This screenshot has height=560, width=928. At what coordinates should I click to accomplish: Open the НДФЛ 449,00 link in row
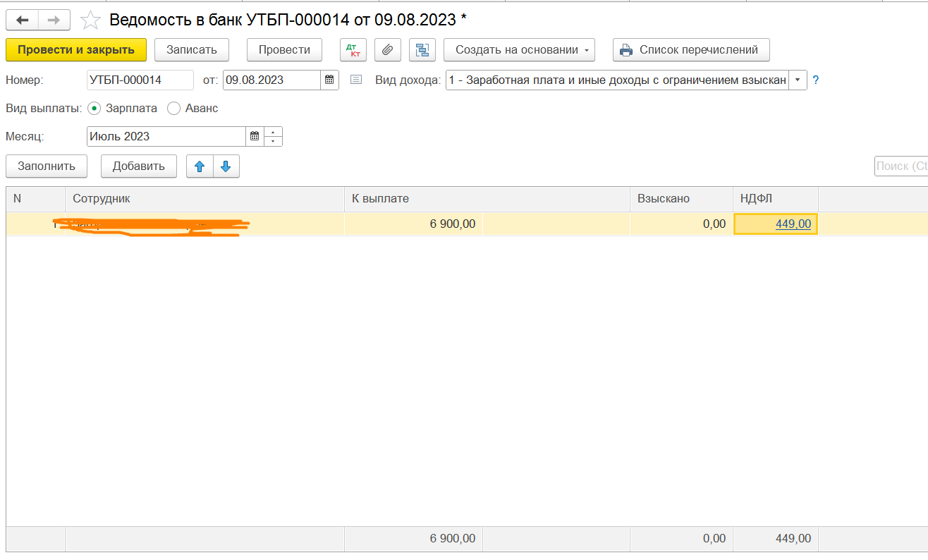click(x=793, y=224)
